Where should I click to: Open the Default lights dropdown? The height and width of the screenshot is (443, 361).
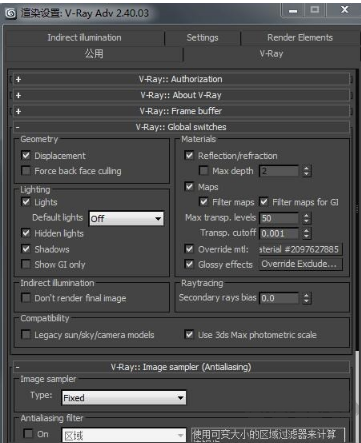[126, 219]
